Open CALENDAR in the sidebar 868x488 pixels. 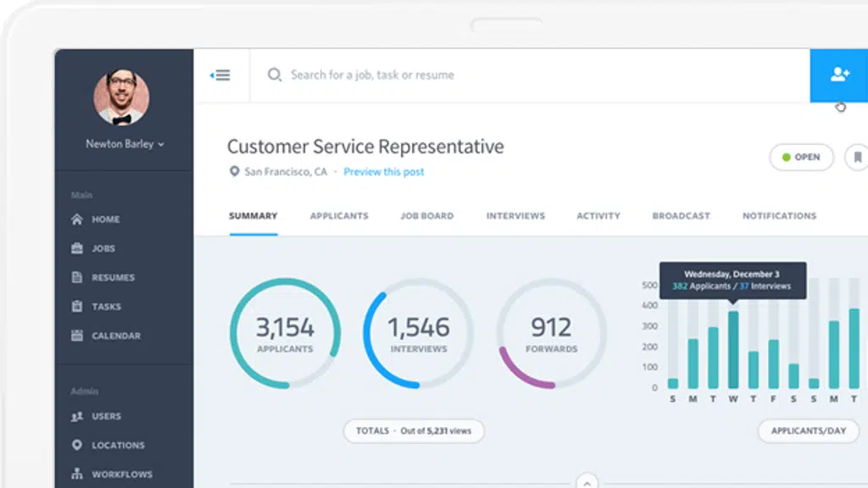(x=116, y=335)
